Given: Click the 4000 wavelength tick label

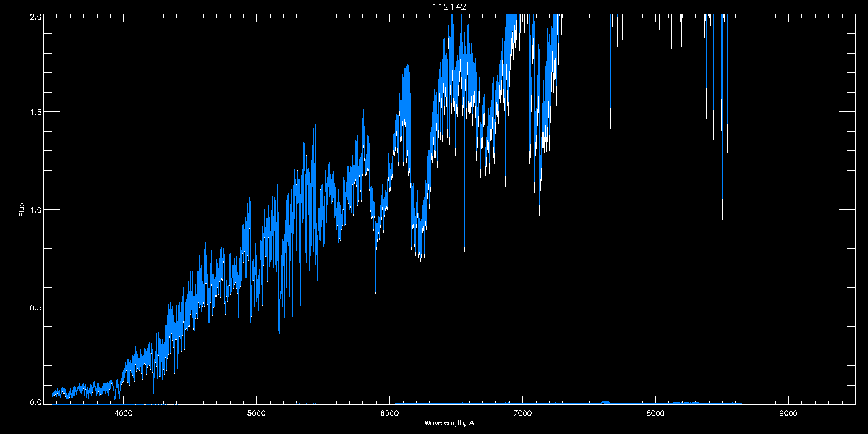Looking at the screenshot, I should (124, 414).
